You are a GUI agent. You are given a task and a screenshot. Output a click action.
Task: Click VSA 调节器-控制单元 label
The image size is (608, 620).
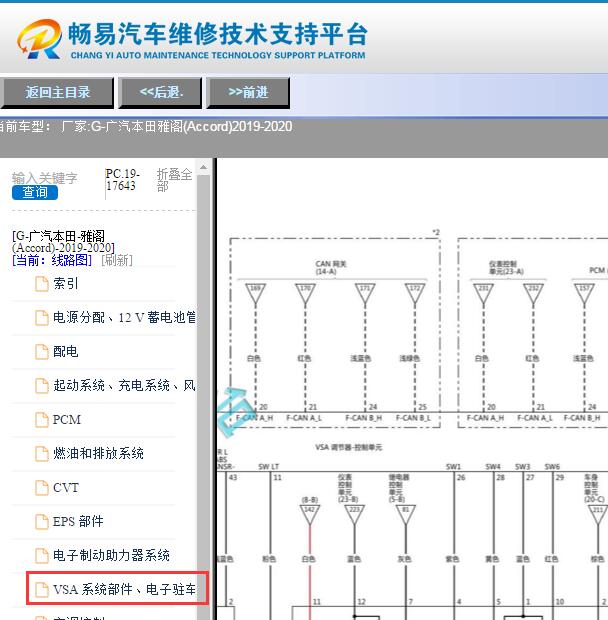[x=348, y=447]
